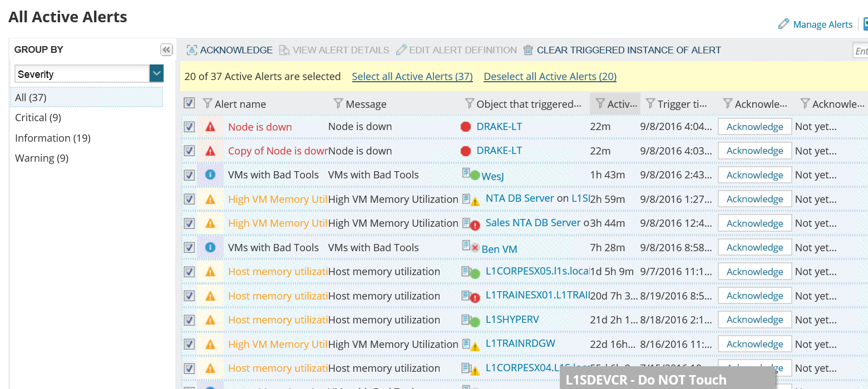Click the Acknowledge toolbar icon
The image size is (868, 389).
pos(192,50)
